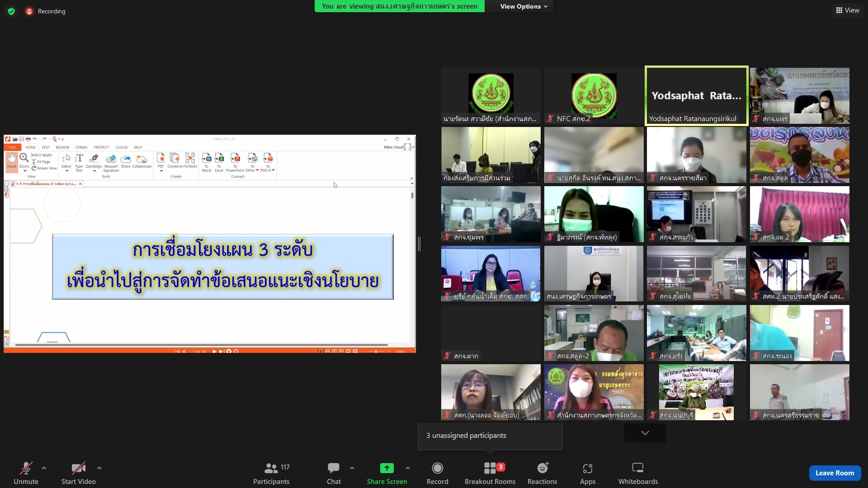The width and height of the screenshot is (868, 488).
Task: Select the Type Text tool
Action: [79, 162]
